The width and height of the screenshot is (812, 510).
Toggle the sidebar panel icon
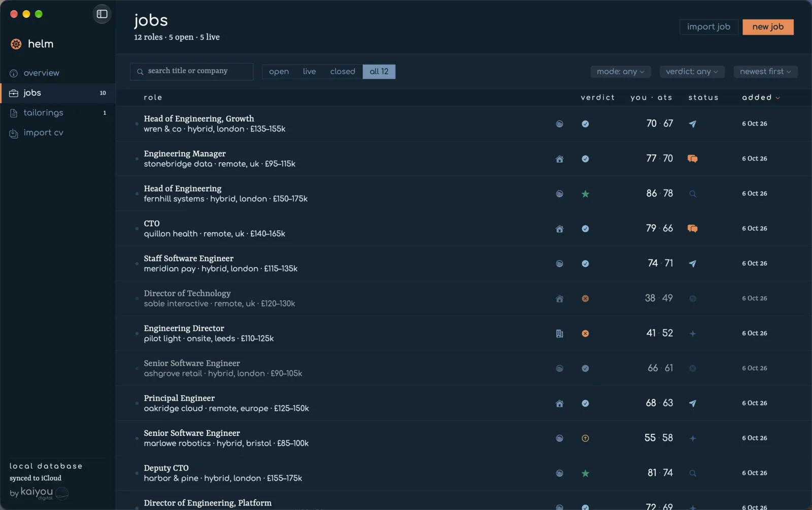click(x=102, y=14)
